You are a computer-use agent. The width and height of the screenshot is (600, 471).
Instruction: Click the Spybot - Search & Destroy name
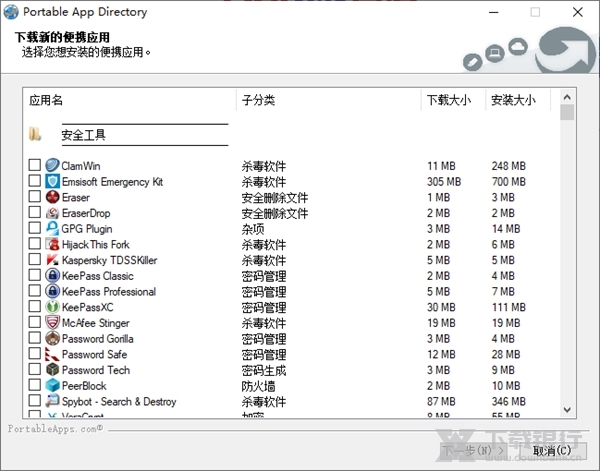point(119,401)
